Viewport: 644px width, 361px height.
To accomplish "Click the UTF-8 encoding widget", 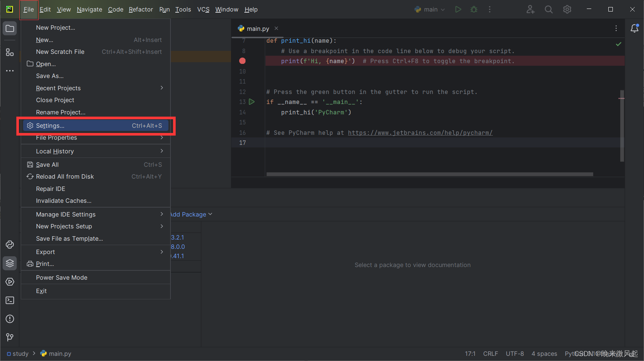I will (x=515, y=354).
